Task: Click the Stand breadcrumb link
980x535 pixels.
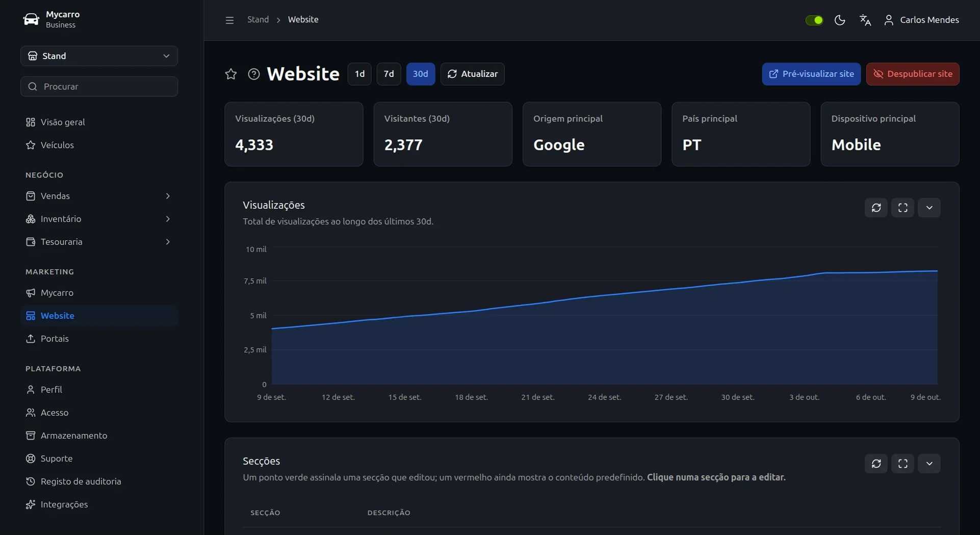Action: click(258, 19)
